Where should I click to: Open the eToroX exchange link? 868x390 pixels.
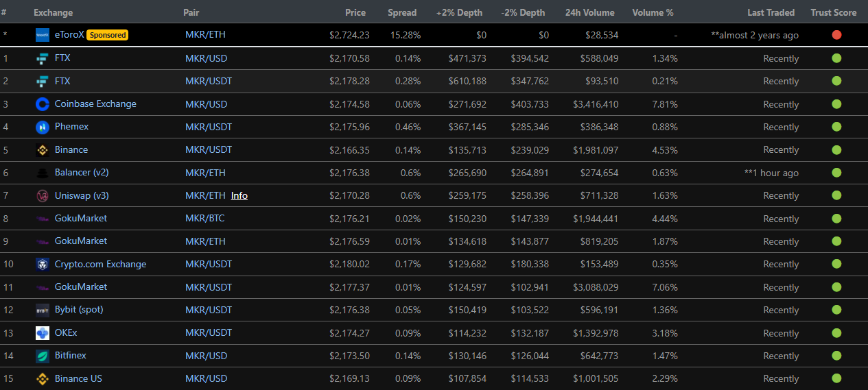tap(69, 35)
